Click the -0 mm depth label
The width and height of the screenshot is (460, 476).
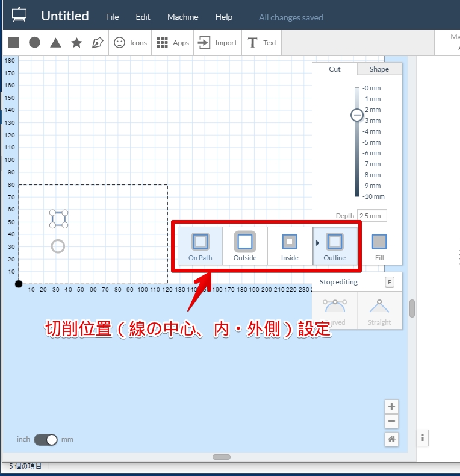click(371, 88)
